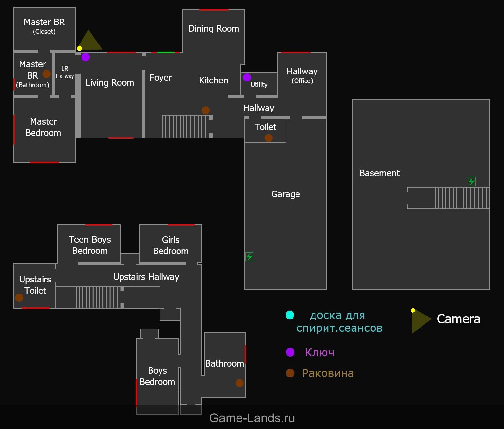Click the Basement label
504x429 pixels.
click(380, 173)
